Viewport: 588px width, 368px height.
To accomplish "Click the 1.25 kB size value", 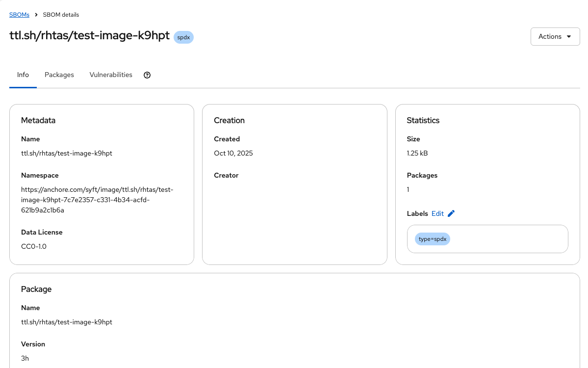I will point(417,153).
